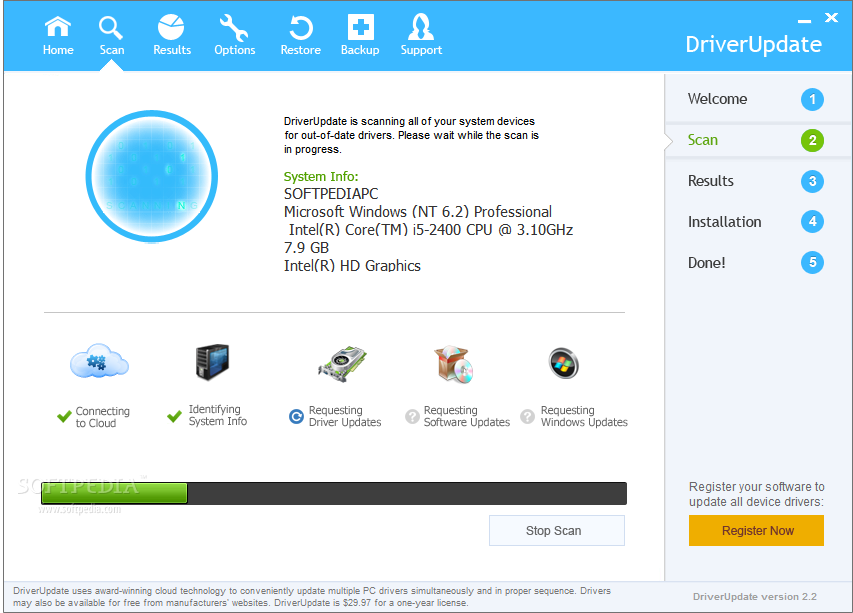Click the green checkmark beside Connecting to Cloud
Viewport: 853px width, 613px height.
pos(64,417)
